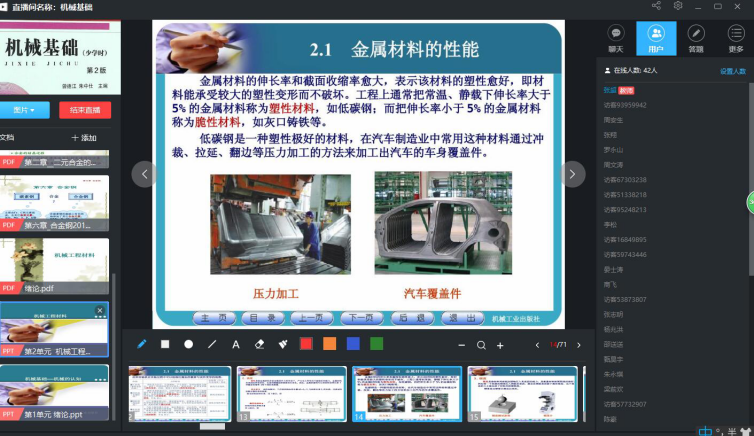Select the rectangle shape tool
Image resolution: width=754 pixels, height=436 pixels.
(166, 344)
